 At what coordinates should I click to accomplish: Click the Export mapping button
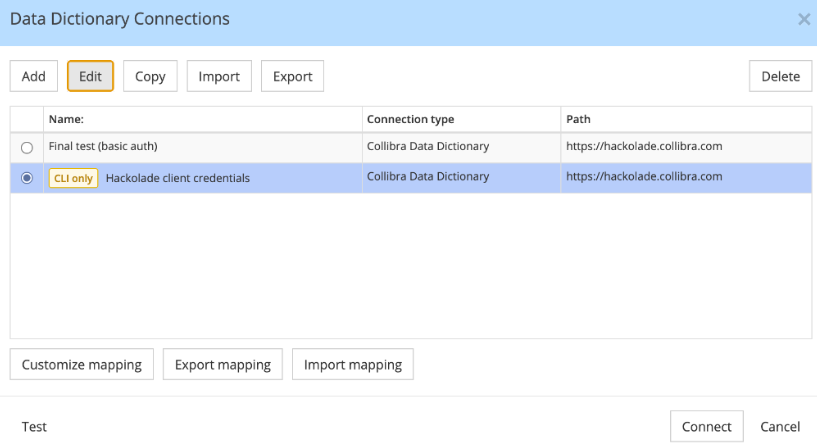222,364
